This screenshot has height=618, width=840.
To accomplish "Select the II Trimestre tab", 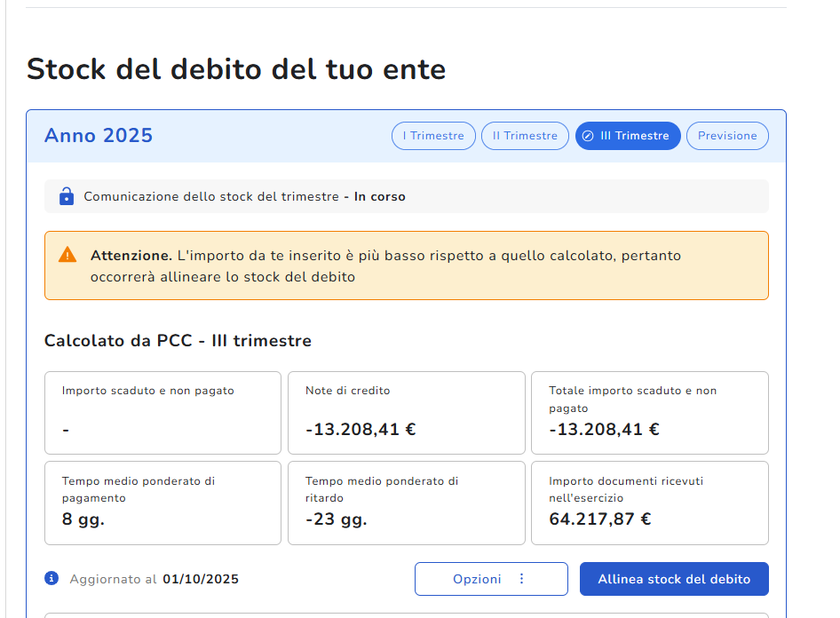I will [x=525, y=136].
